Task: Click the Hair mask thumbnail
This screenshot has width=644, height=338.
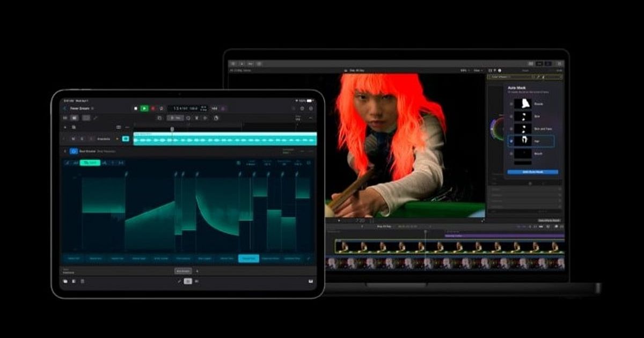Action: point(523,141)
